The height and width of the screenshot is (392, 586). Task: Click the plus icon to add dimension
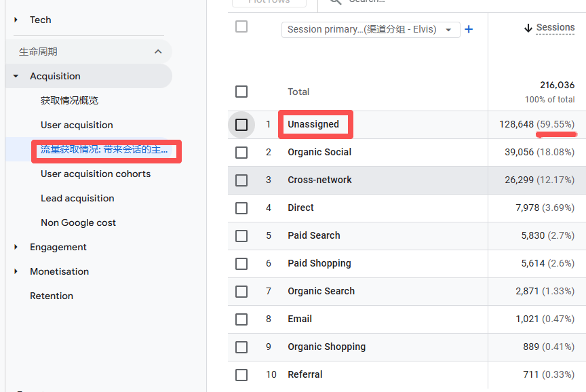(468, 29)
